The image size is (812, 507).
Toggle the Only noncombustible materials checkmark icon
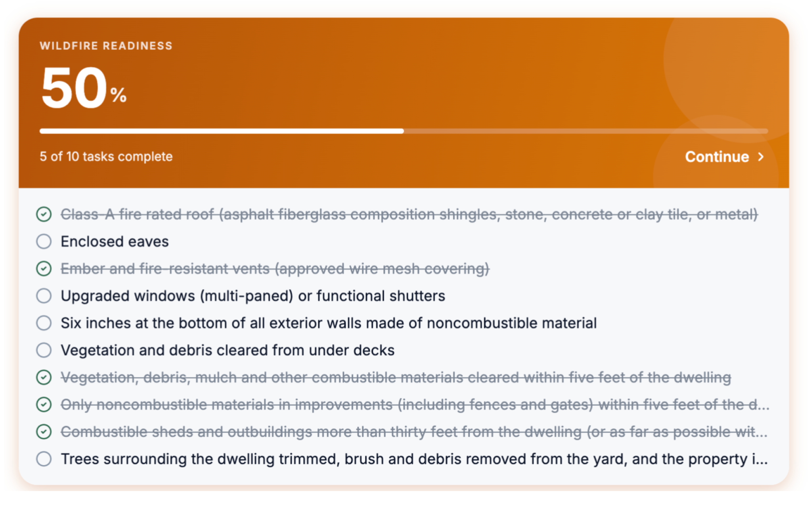coord(44,404)
